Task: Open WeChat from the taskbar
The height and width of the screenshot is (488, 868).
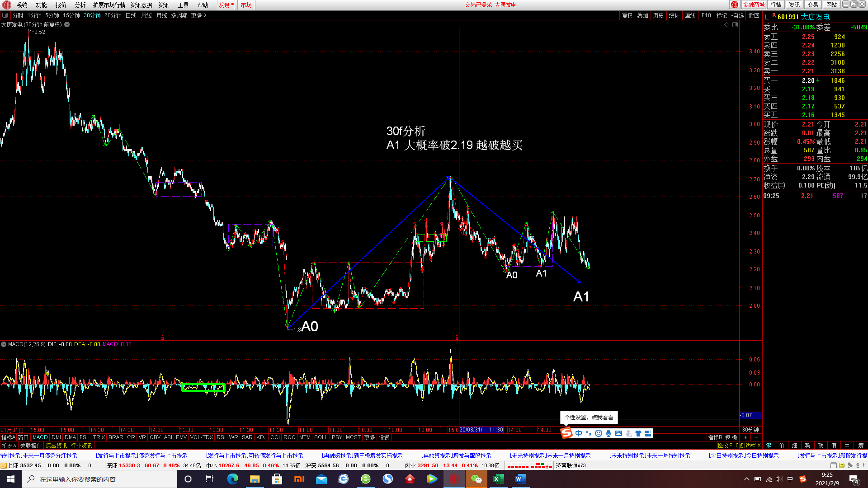Action: click(476, 479)
